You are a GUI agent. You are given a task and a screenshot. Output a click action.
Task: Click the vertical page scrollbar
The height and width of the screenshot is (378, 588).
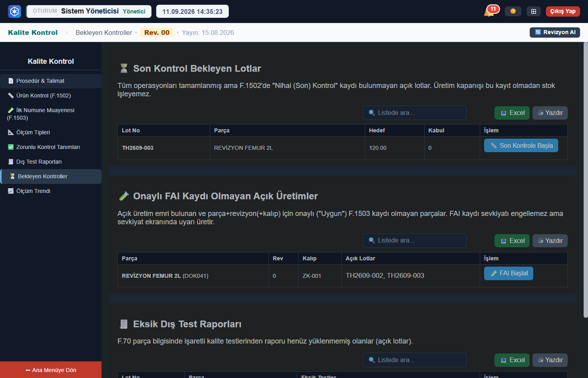(x=586, y=180)
